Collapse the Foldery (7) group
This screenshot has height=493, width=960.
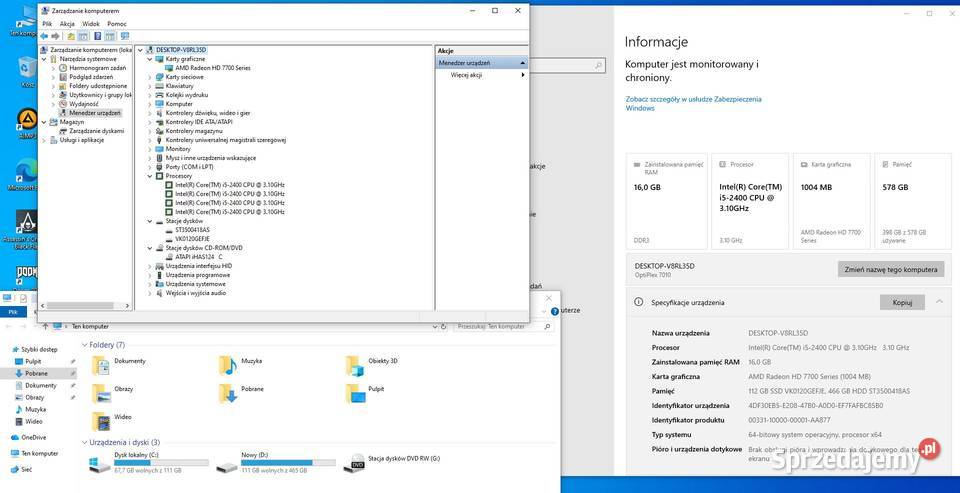[83, 345]
